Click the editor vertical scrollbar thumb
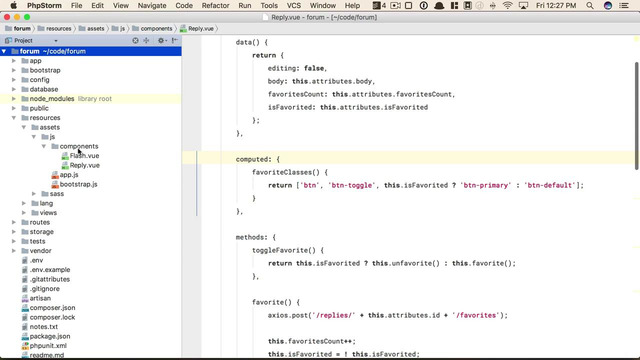This screenshot has width=640, height=360. point(637,116)
